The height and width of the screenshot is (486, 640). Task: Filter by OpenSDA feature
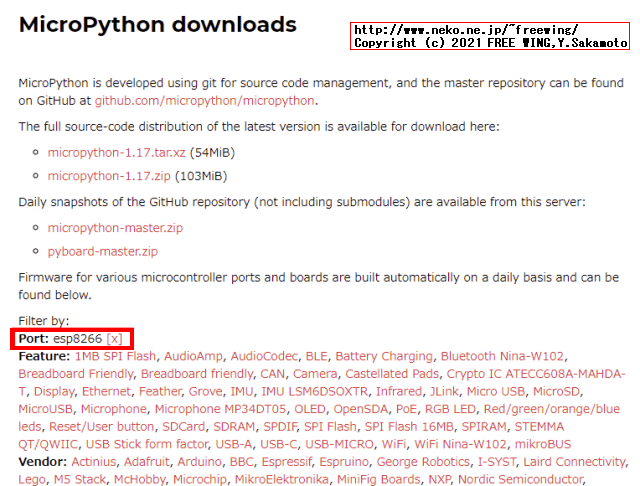click(360, 409)
